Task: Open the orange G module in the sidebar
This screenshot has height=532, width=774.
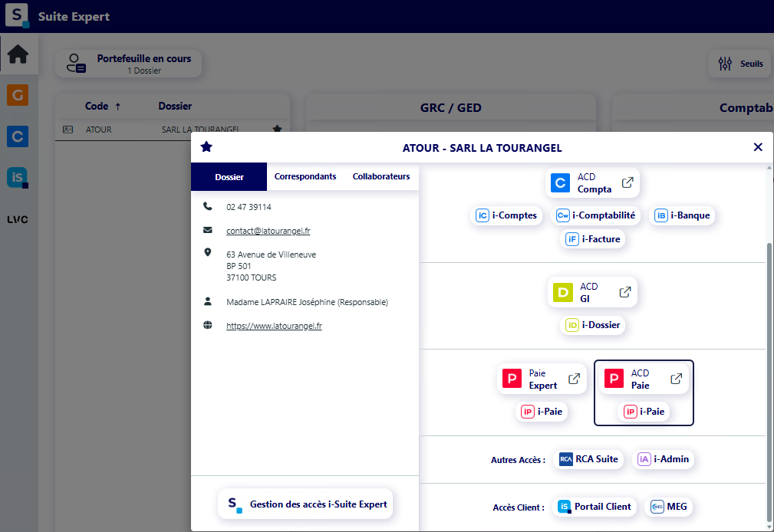Action: [18, 95]
